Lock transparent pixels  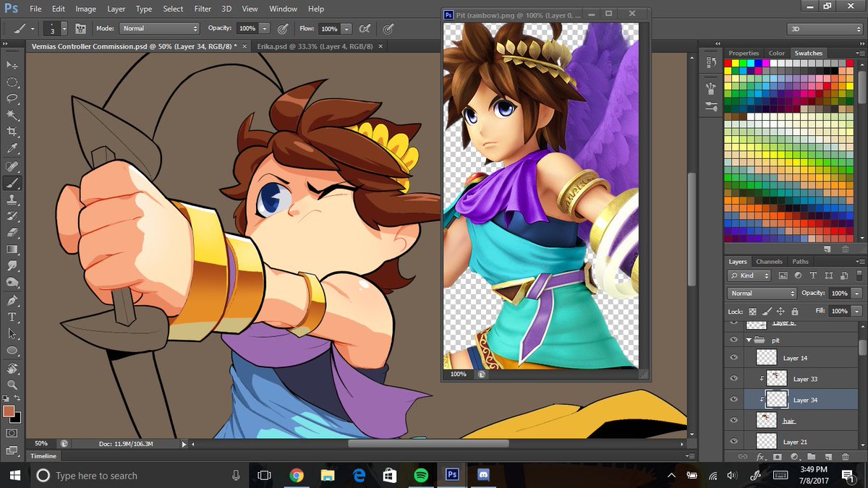752,311
